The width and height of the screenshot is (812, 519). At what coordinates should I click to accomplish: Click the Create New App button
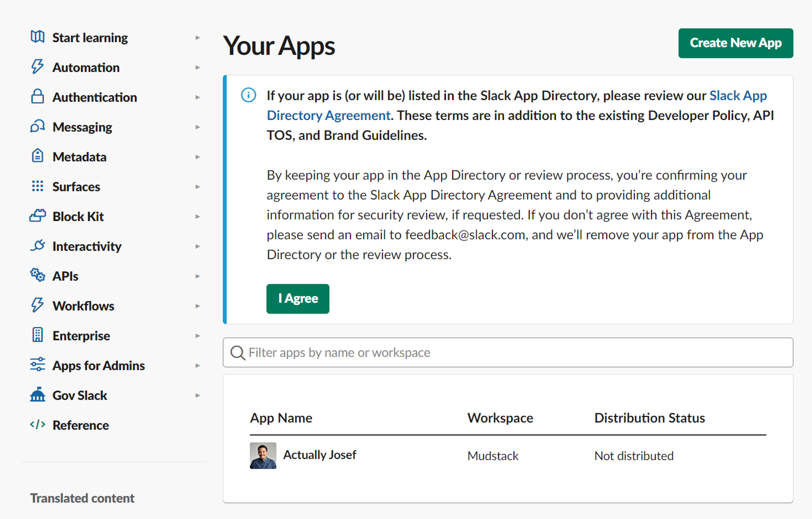point(736,43)
